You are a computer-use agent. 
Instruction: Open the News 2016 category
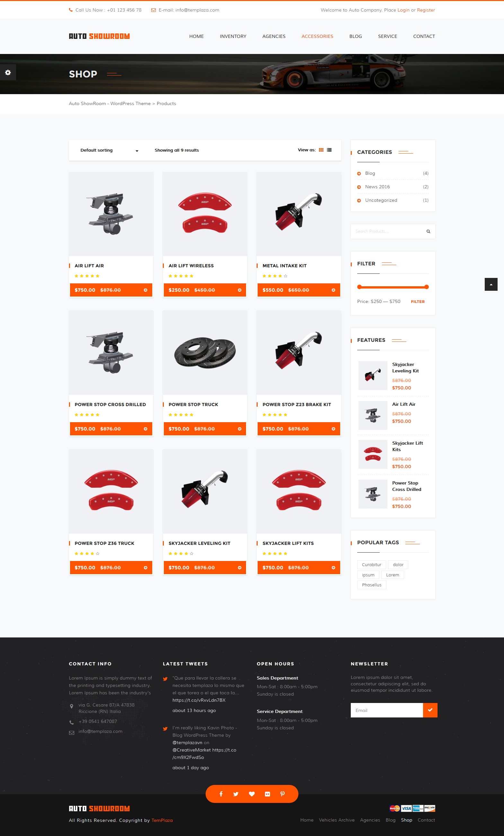tap(377, 187)
